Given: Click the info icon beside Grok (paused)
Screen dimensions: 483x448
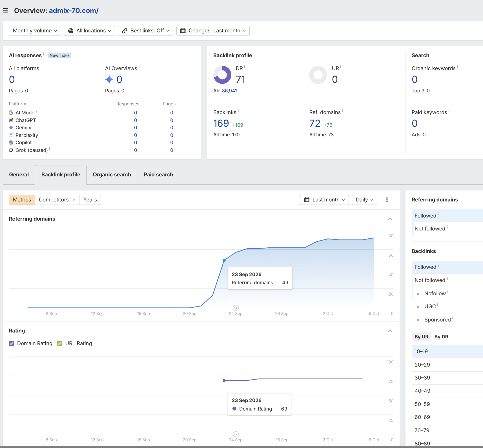Looking at the screenshot, I should [x=50, y=148].
